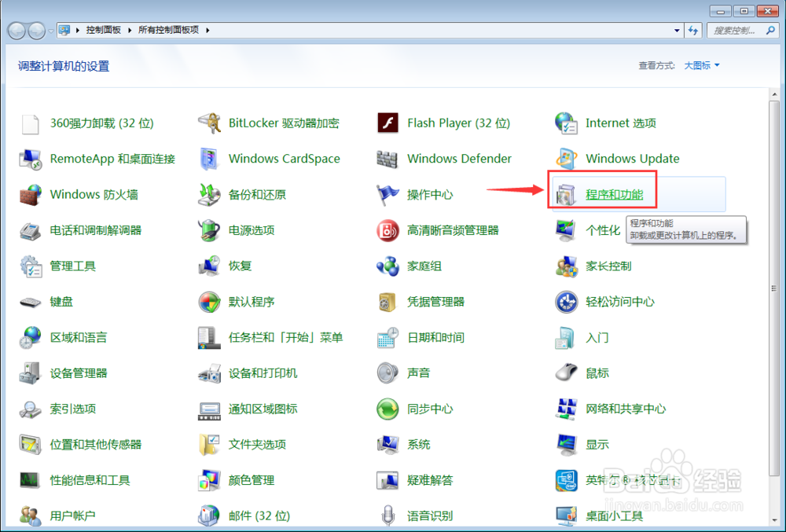Open the Windows 防火墙 icon
The image size is (786, 532).
[x=30, y=195]
